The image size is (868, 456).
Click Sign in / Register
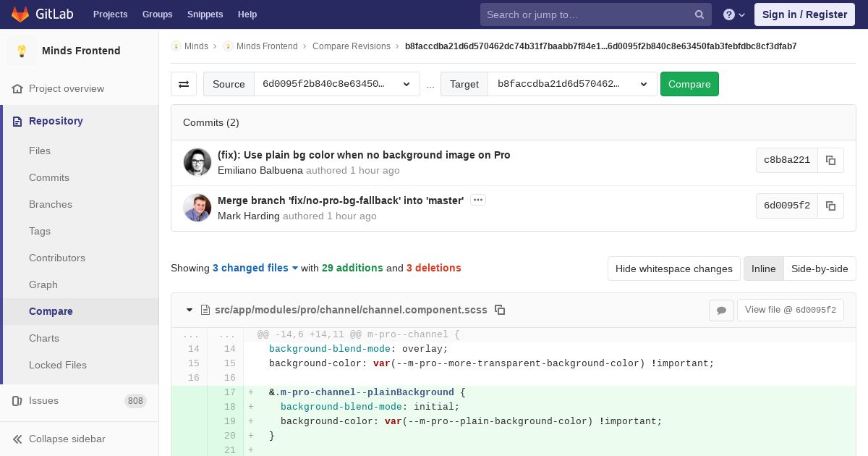tap(804, 14)
